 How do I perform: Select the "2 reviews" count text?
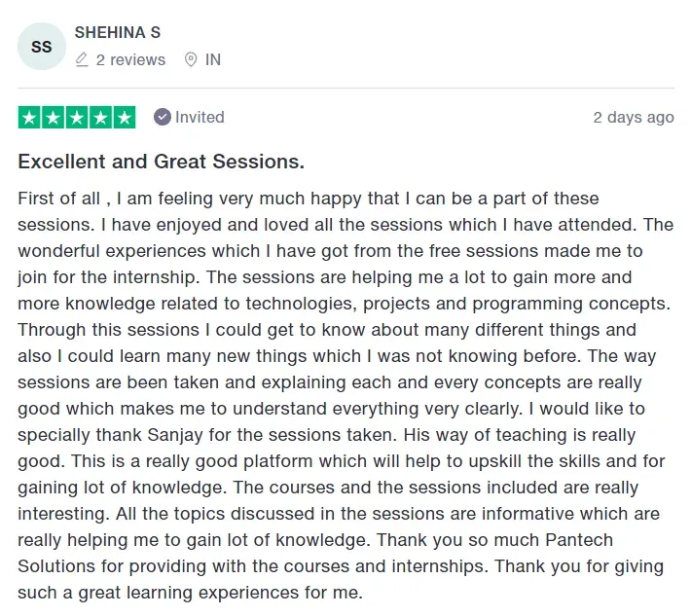pyautogui.click(x=130, y=60)
